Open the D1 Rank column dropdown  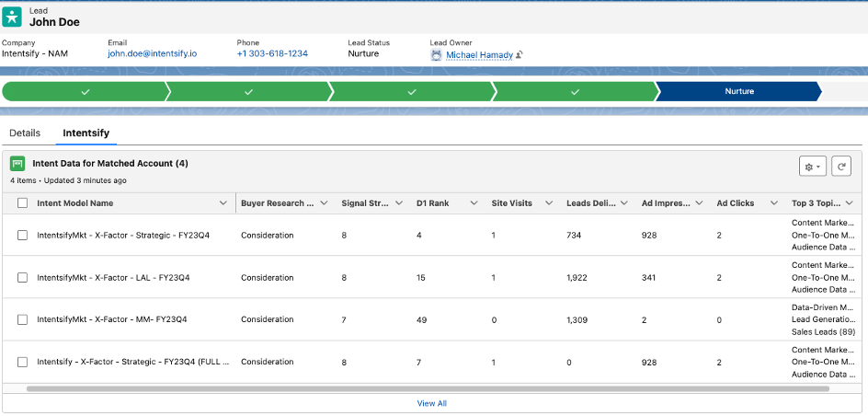point(474,203)
